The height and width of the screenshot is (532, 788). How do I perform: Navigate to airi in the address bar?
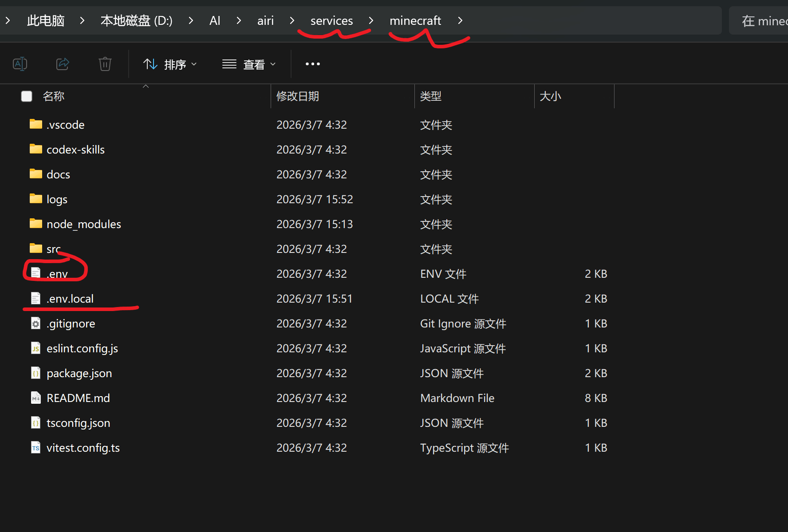tap(265, 20)
